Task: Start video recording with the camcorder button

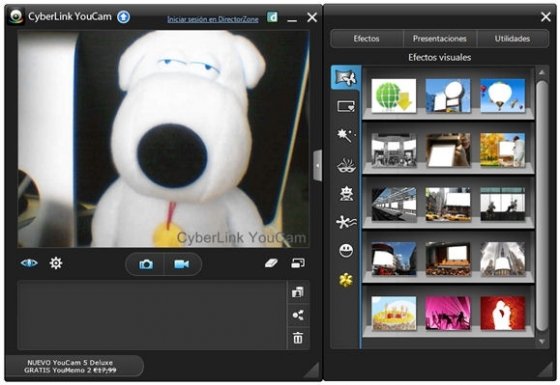Action: (x=181, y=264)
